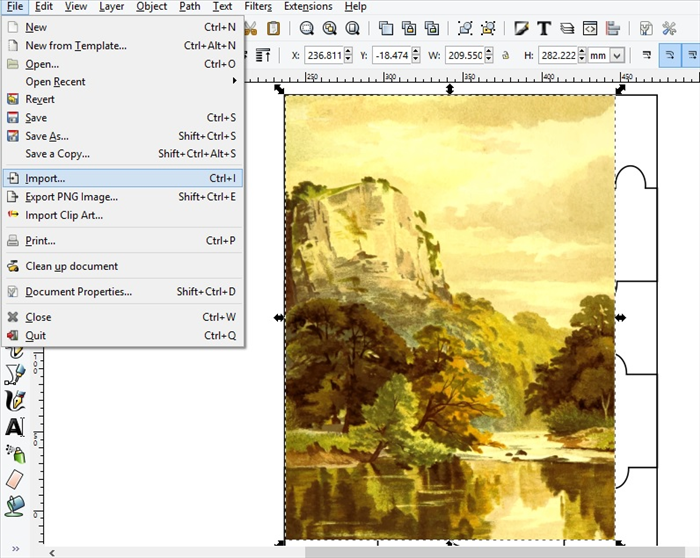
Task: Duplicate the selected object icon
Action: [x=386, y=29]
